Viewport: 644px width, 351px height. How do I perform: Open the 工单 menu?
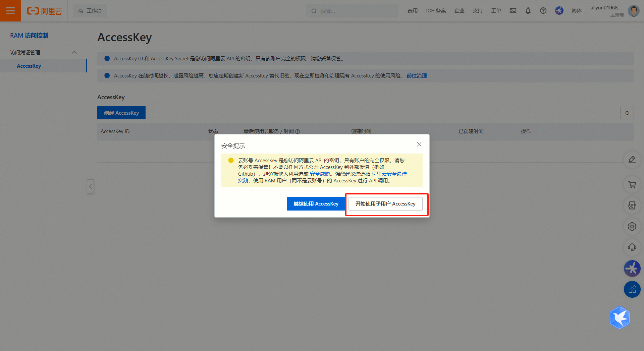pos(496,11)
